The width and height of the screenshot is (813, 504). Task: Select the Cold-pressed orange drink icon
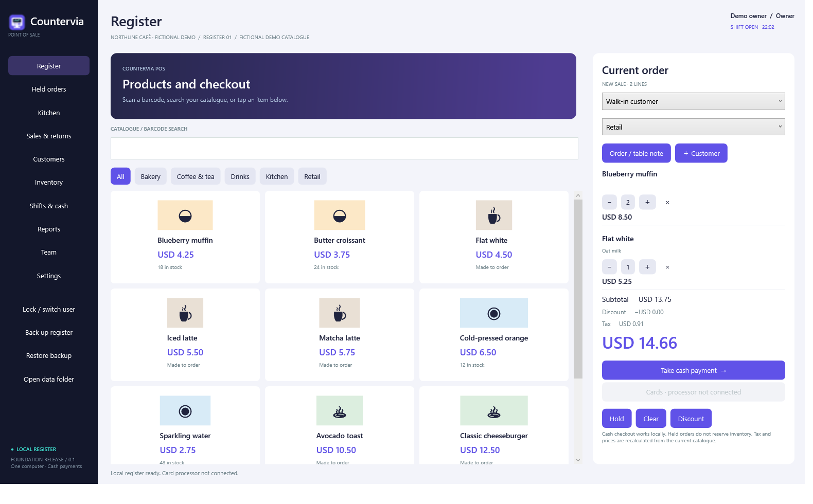tap(494, 313)
